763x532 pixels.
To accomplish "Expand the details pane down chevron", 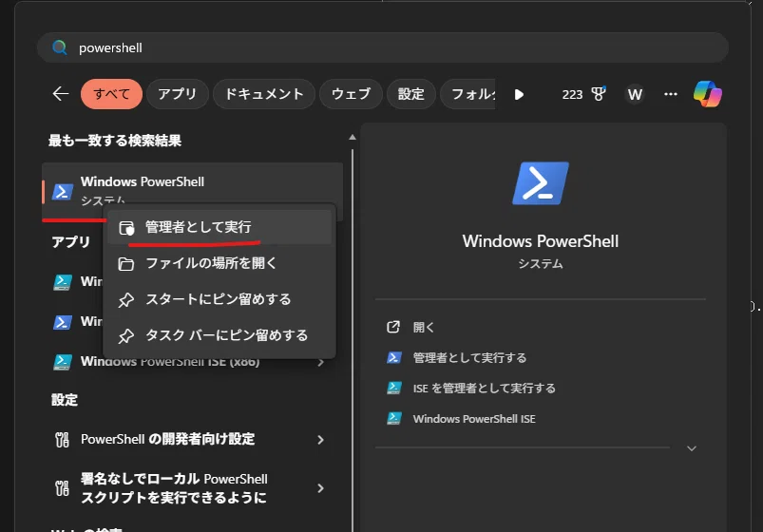I will click(692, 448).
